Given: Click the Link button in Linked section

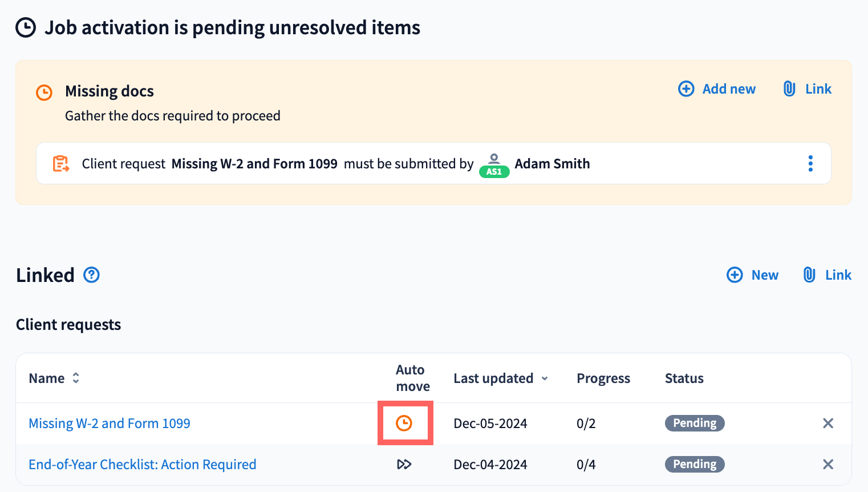Looking at the screenshot, I should point(828,275).
